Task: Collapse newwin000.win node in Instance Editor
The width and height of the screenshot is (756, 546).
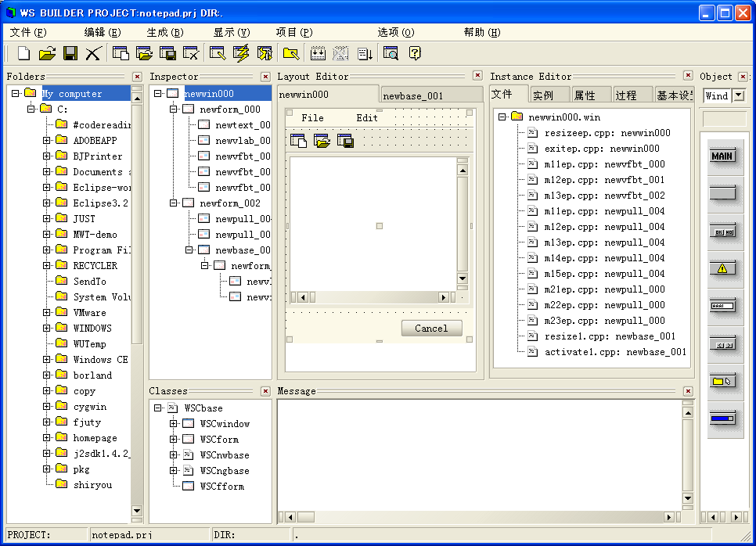Action: [502, 117]
